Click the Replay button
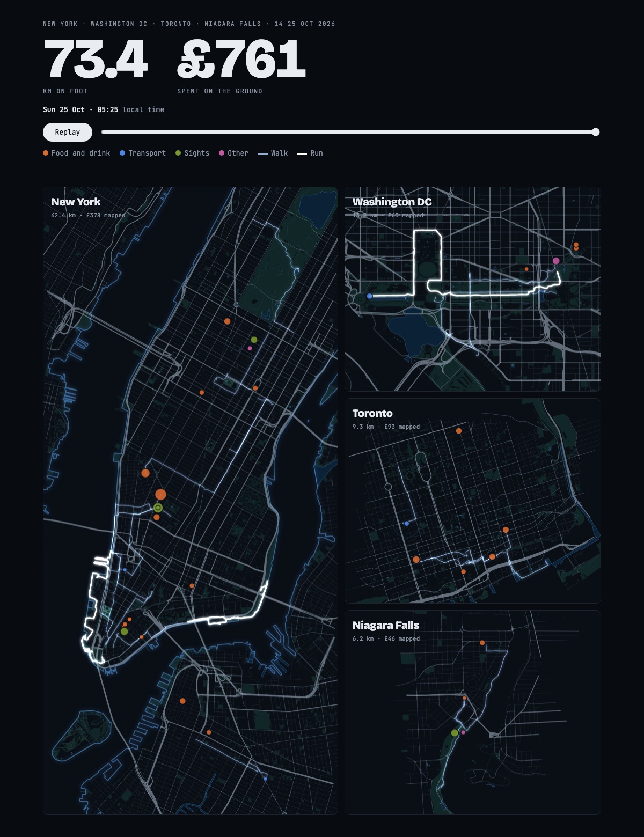Screen dimensions: 644x837 pos(68,132)
